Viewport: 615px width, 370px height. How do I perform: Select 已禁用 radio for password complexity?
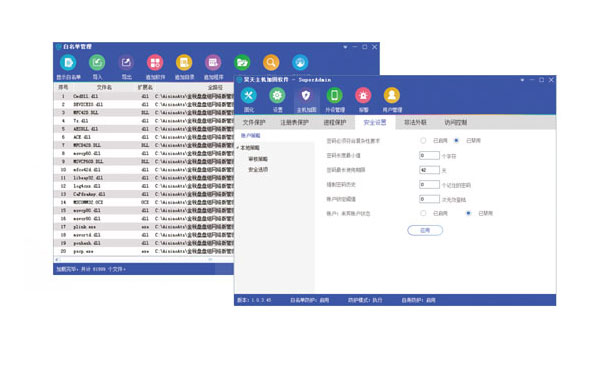click(x=456, y=140)
